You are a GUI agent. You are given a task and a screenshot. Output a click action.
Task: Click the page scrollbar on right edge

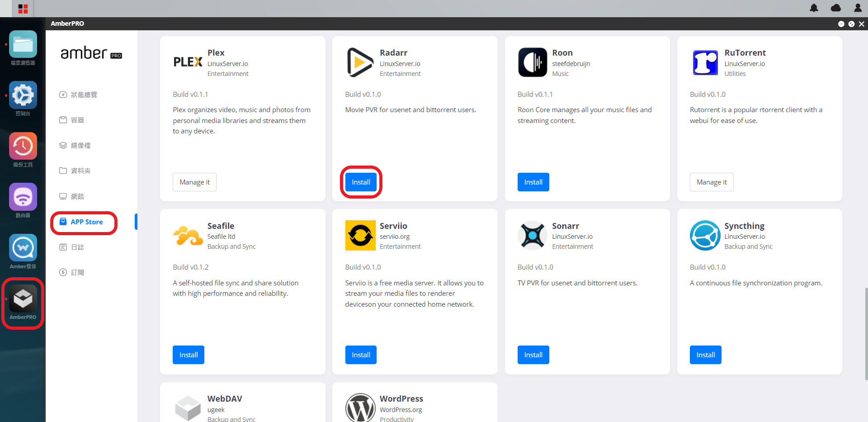pos(866,333)
